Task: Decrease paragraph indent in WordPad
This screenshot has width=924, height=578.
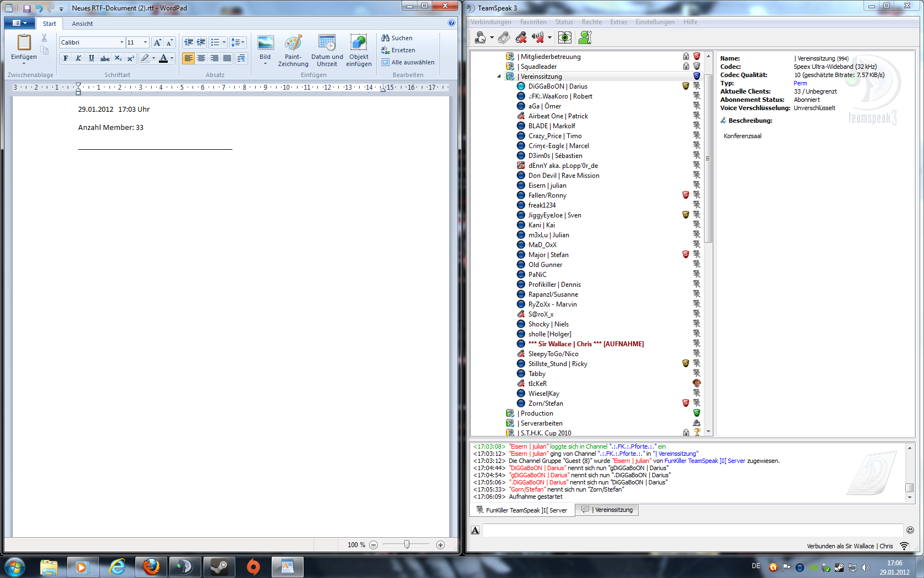Action: click(x=189, y=42)
